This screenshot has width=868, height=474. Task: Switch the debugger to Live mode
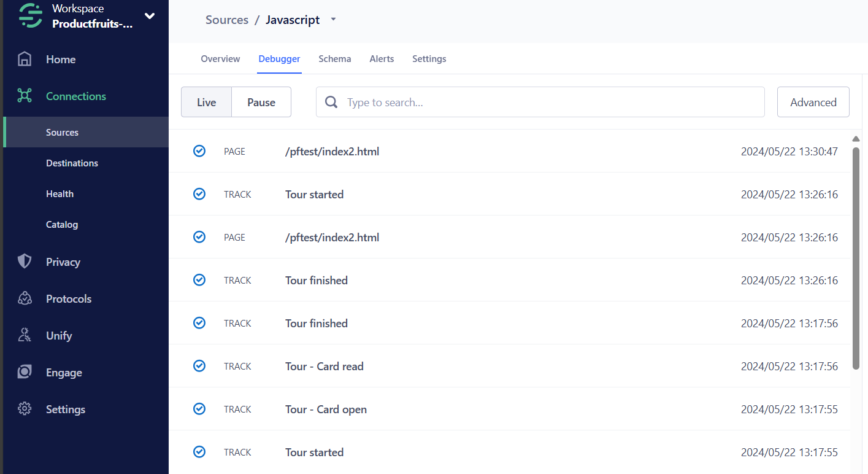coord(206,102)
